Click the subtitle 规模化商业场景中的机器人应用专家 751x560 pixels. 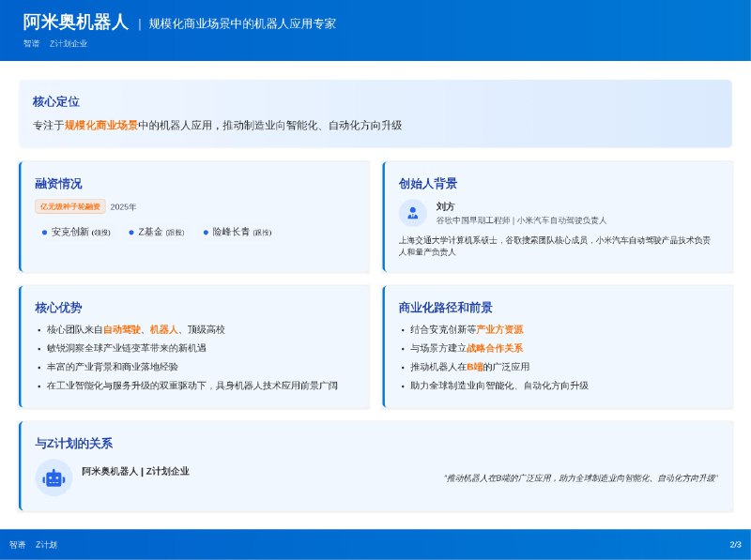coord(242,24)
